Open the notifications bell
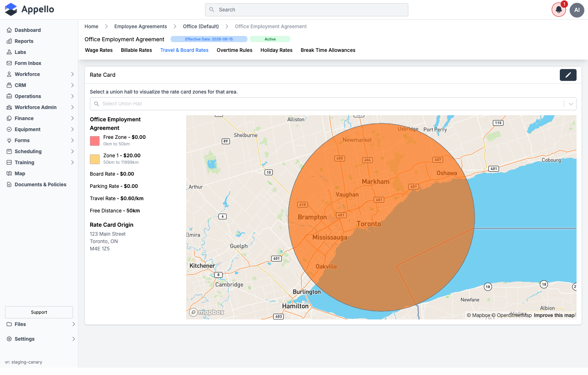The width and height of the screenshot is (588, 375). [559, 10]
